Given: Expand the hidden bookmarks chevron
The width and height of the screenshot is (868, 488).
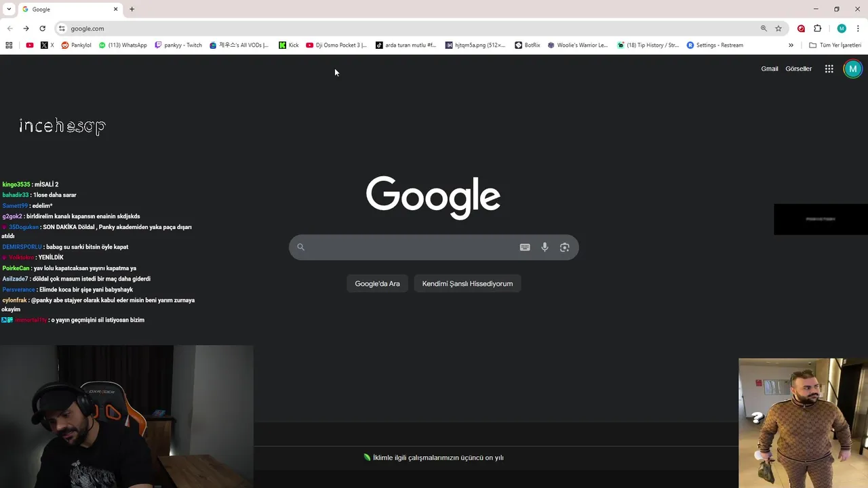Looking at the screenshot, I should click(x=791, y=45).
